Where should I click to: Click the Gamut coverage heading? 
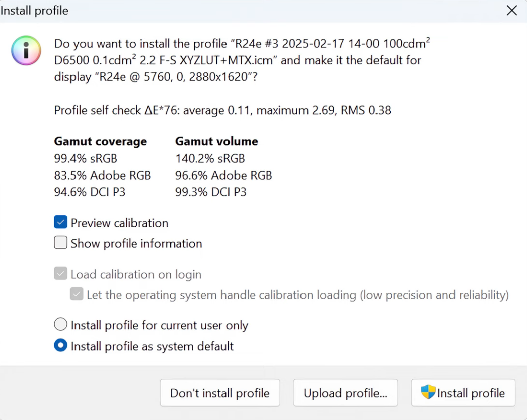tap(101, 142)
